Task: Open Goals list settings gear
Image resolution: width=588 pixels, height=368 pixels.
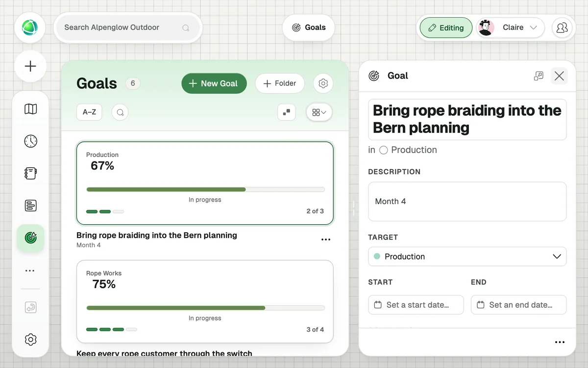Action: tap(323, 83)
